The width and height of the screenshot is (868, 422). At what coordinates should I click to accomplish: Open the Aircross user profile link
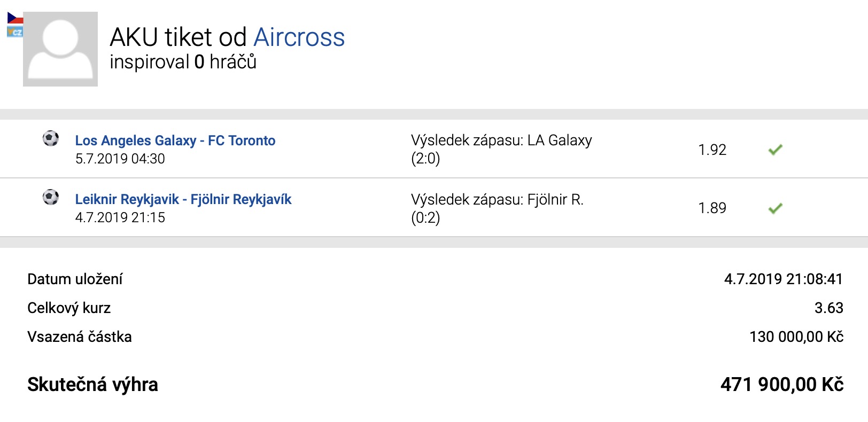click(x=299, y=37)
